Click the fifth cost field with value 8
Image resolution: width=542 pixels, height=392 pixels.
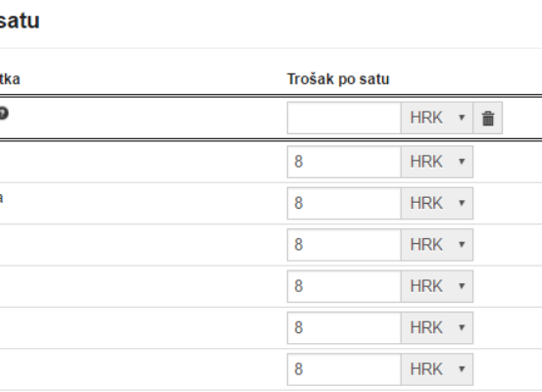pos(344,327)
